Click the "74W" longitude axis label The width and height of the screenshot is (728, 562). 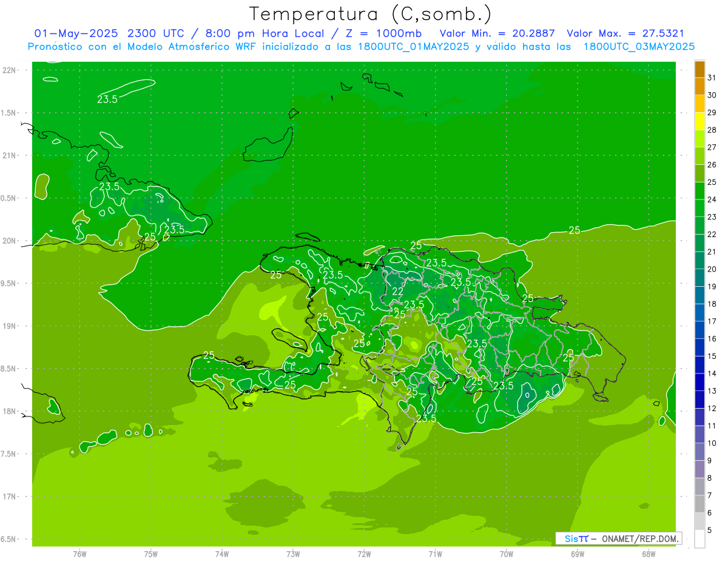(x=222, y=554)
